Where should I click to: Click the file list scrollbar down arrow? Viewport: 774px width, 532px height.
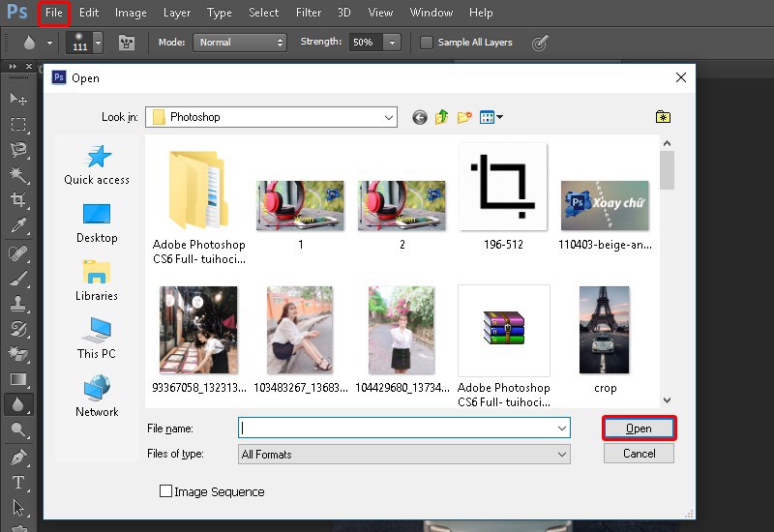click(667, 400)
